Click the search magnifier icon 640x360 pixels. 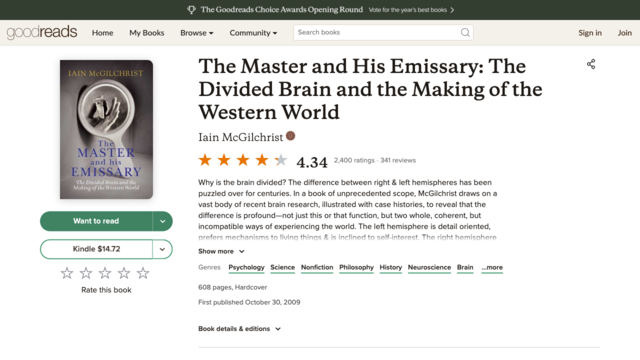click(465, 33)
